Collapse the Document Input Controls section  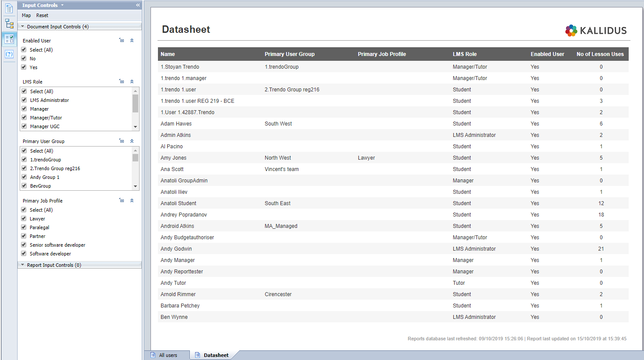click(x=23, y=27)
